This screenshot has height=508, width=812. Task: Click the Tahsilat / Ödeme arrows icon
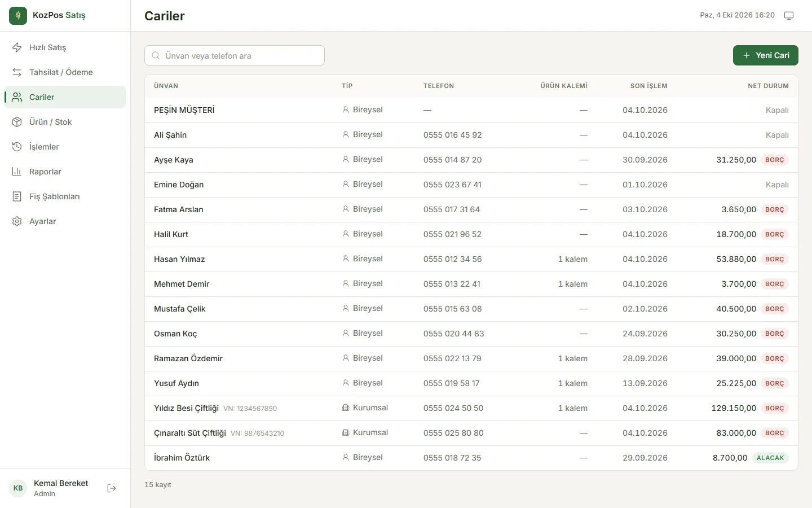pyautogui.click(x=17, y=72)
